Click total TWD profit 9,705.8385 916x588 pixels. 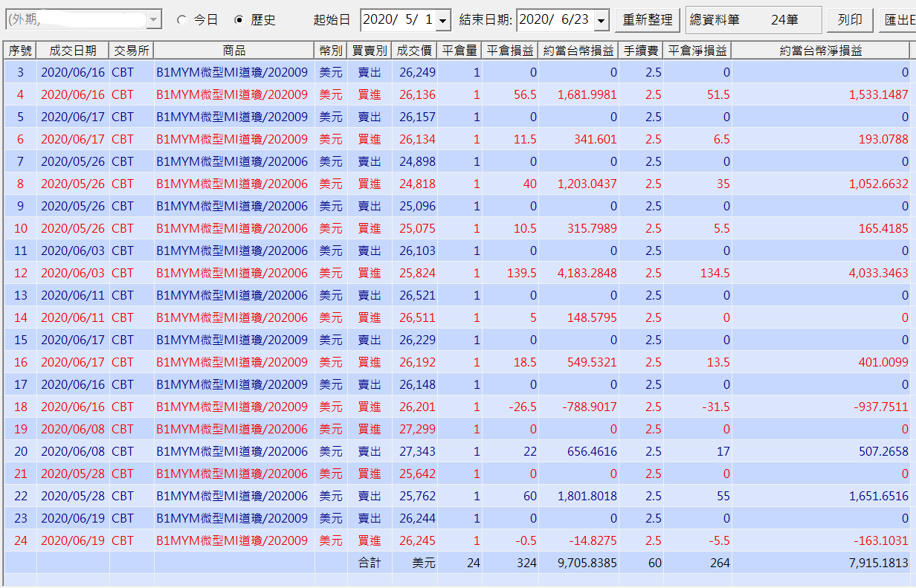click(x=587, y=563)
